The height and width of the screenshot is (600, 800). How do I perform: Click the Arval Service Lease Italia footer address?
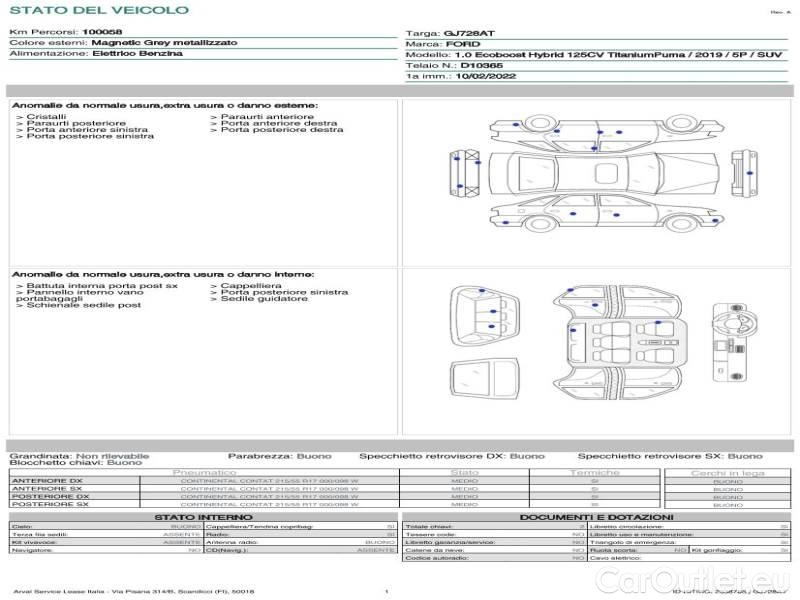point(134,591)
